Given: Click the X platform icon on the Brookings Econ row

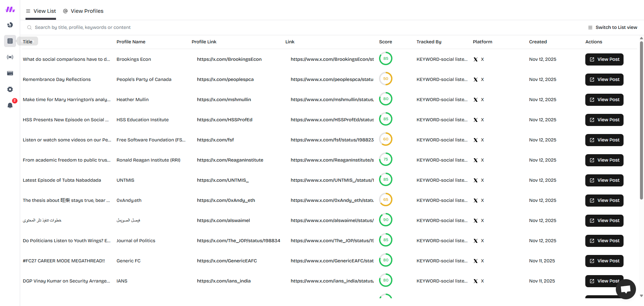Looking at the screenshot, I should tap(476, 59).
